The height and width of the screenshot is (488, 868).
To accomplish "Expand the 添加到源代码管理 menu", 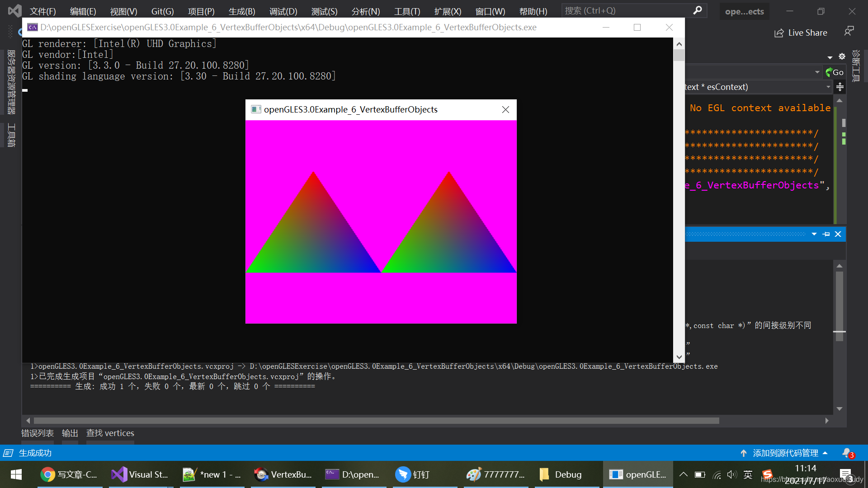I will click(x=785, y=453).
